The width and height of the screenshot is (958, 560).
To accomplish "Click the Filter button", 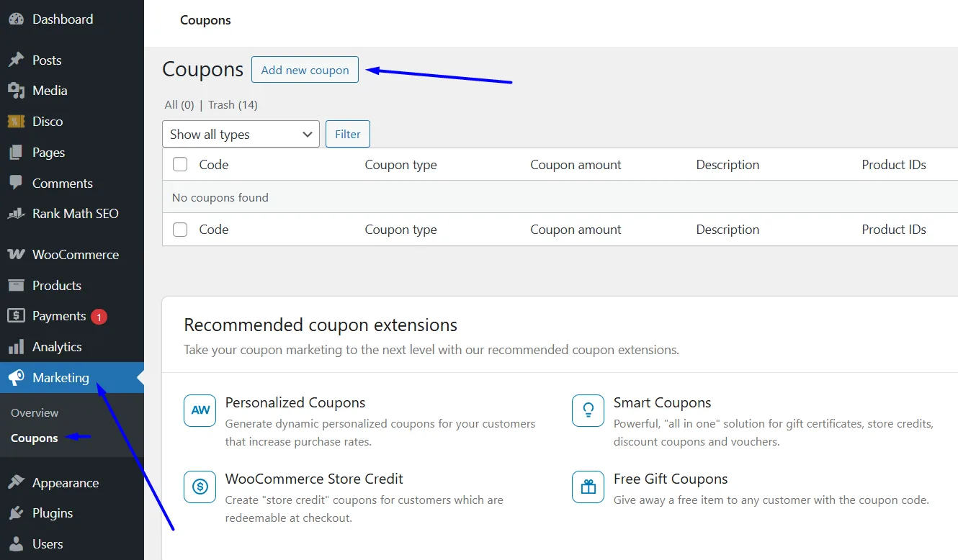I will pos(348,134).
